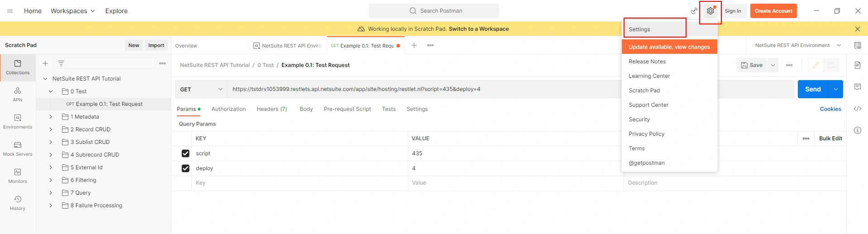Click the filter collections icon
868x234 pixels.
[61, 63]
